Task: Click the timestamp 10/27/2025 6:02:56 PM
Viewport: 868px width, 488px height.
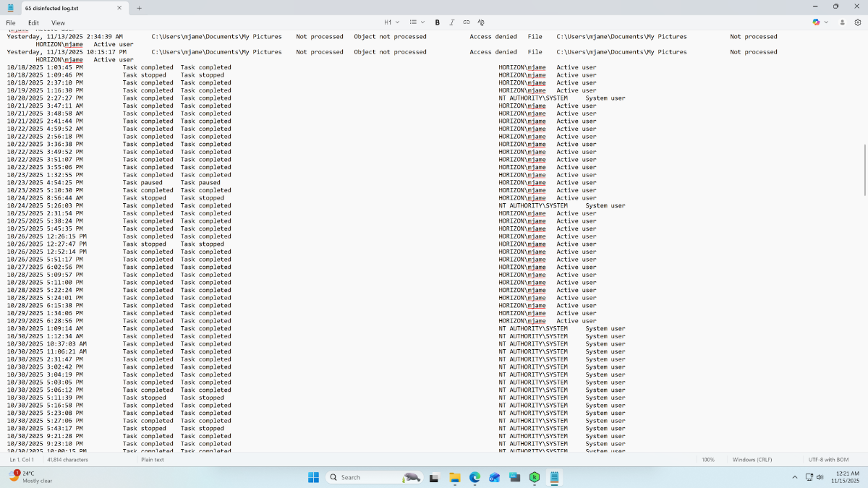Action: pyautogui.click(x=45, y=267)
